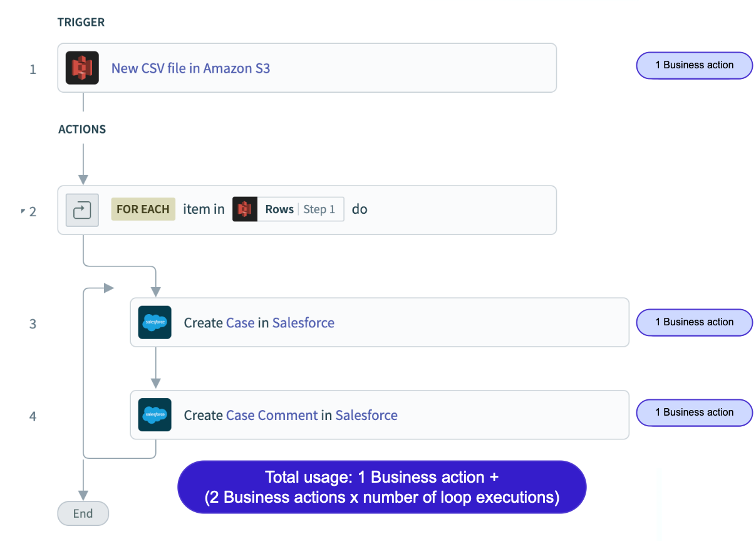756x541 pixels.
Task: Click the For Each loop icon
Action: (82, 210)
